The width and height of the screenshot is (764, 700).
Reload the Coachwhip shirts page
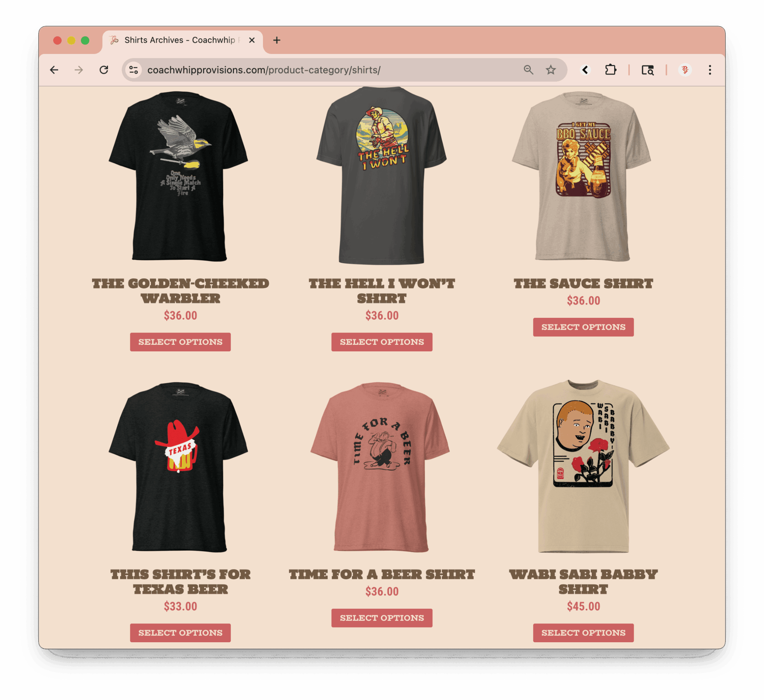coord(104,70)
